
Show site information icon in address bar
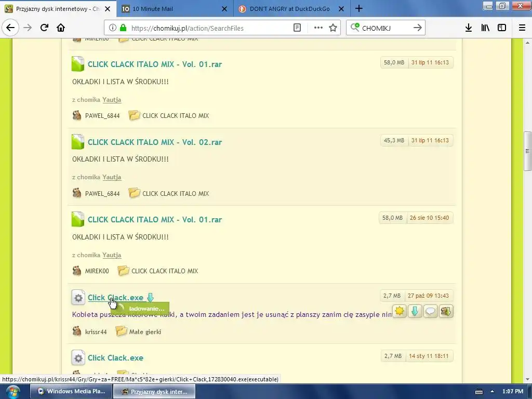coord(113,28)
